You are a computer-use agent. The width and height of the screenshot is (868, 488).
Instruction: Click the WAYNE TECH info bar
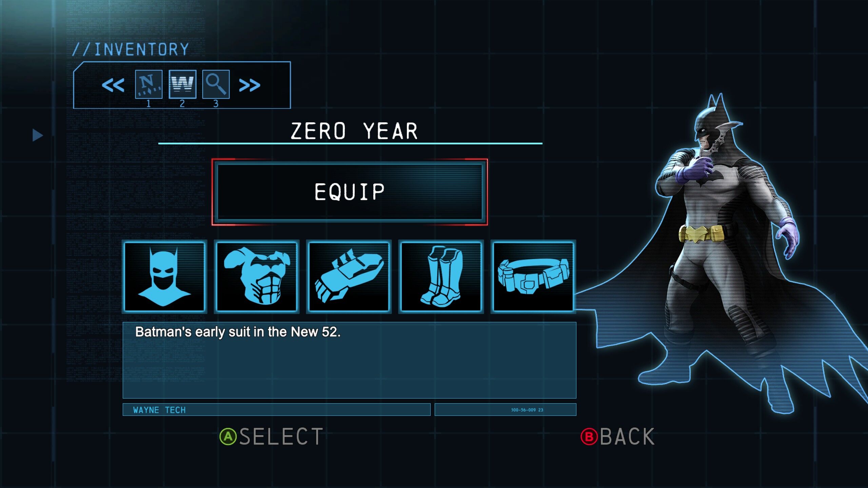pos(276,409)
